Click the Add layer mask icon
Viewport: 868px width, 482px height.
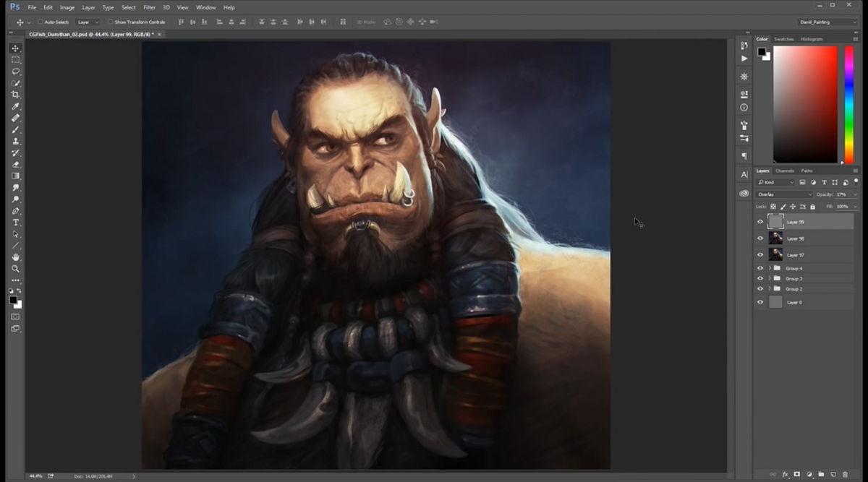click(797, 474)
